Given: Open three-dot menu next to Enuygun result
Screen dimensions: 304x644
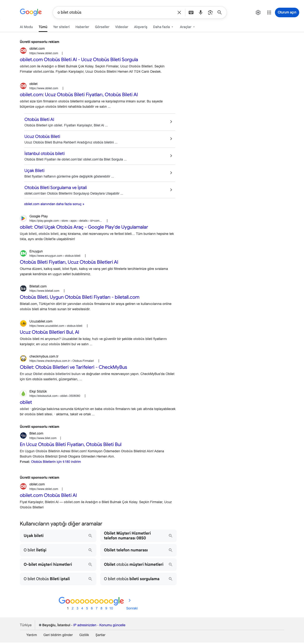Looking at the screenshot, I should pyautogui.click(x=85, y=256).
